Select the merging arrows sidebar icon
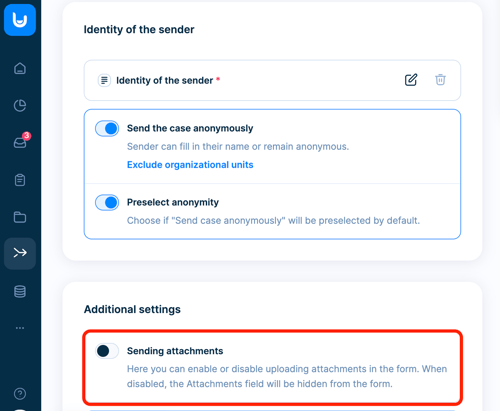This screenshot has width=500, height=411. click(20, 253)
